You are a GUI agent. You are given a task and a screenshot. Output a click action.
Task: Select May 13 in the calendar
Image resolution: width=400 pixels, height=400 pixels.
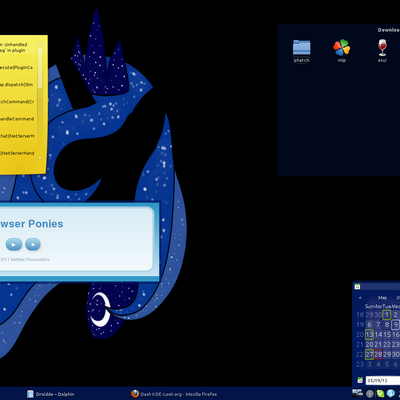(x=369, y=335)
